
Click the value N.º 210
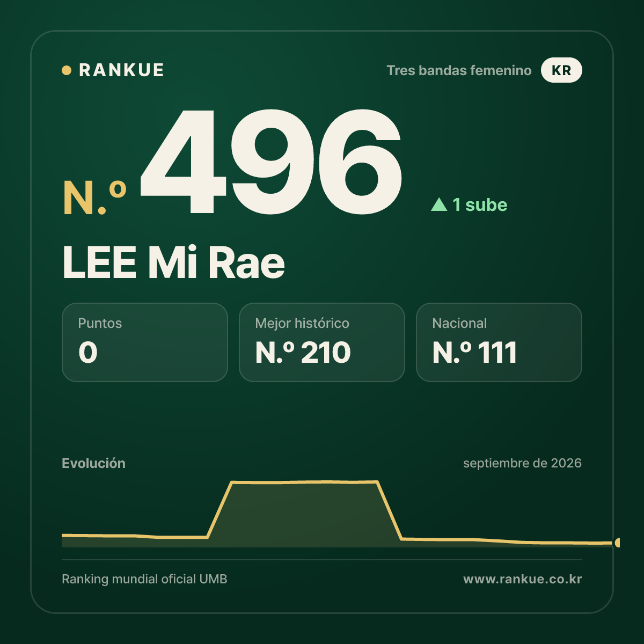[x=303, y=353]
